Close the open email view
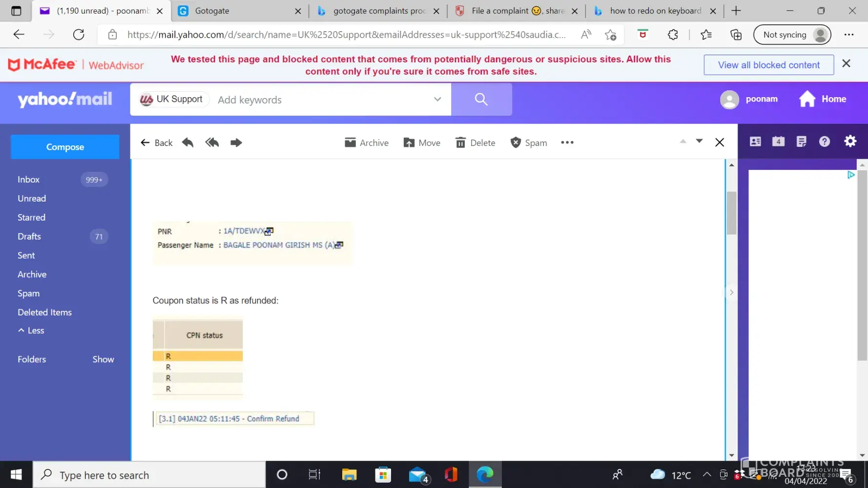Viewport: 868px width, 488px height. tap(720, 142)
